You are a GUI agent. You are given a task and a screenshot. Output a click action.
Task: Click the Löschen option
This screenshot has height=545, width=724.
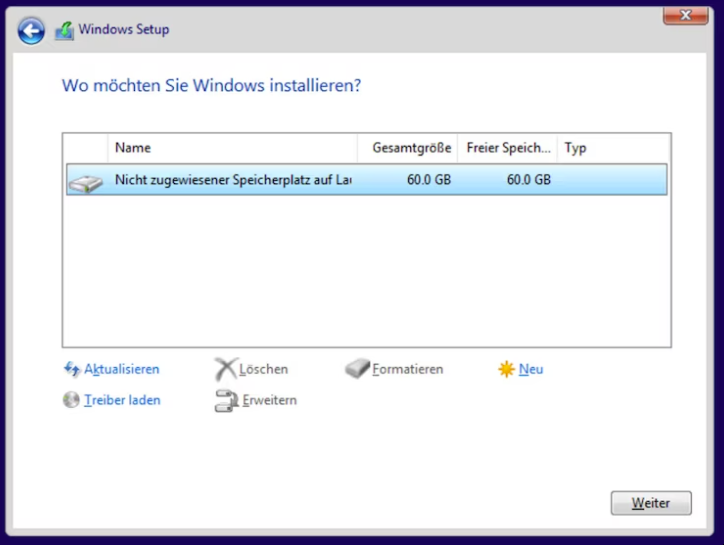coord(263,369)
